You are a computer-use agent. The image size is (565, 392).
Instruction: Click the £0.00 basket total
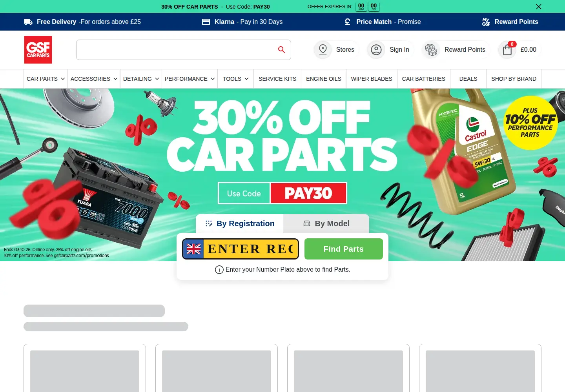(x=529, y=50)
